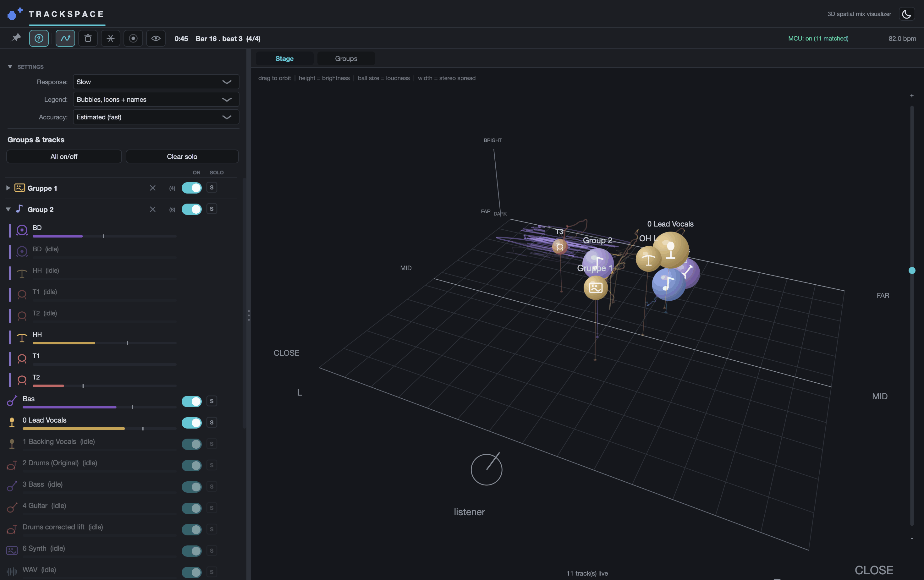This screenshot has height=580, width=924.
Task: Remove Group 2 with its X icon
Action: [x=153, y=209]
